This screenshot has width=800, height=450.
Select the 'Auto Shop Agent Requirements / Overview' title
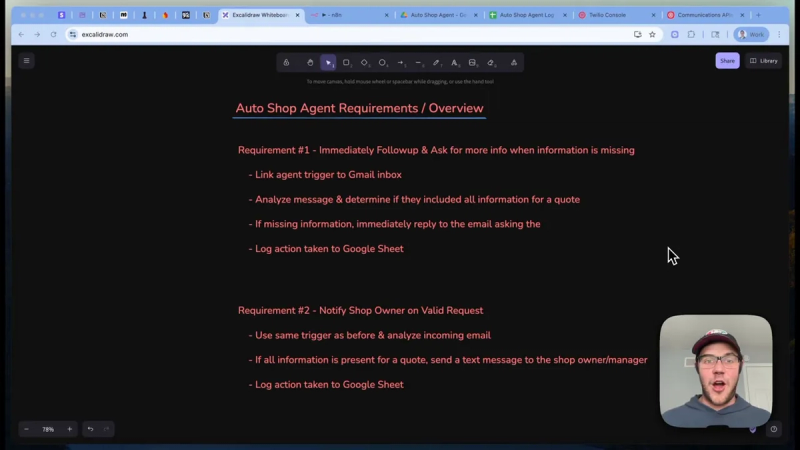(x=359, y=108)
